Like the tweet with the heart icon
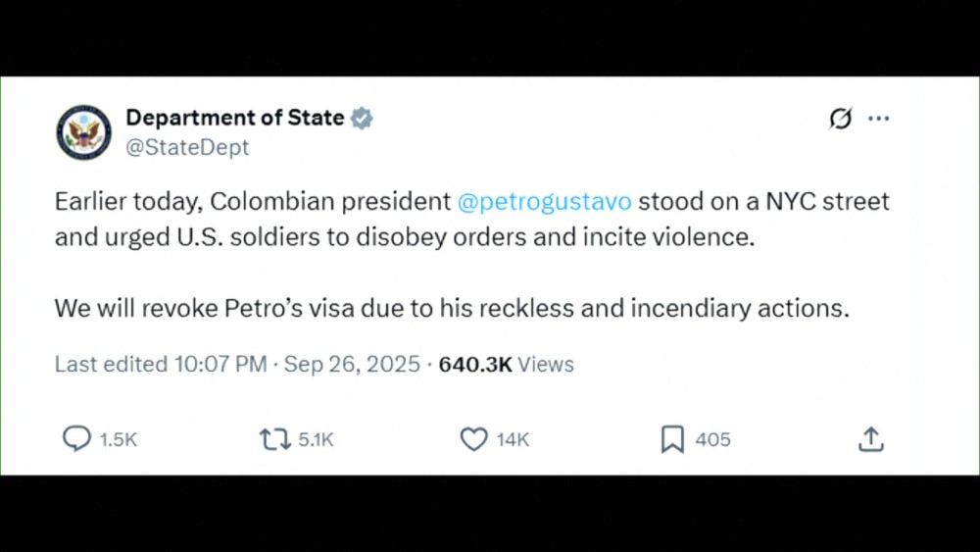The image size is (980, 552). pyautogui.click(x=473, y=439)
